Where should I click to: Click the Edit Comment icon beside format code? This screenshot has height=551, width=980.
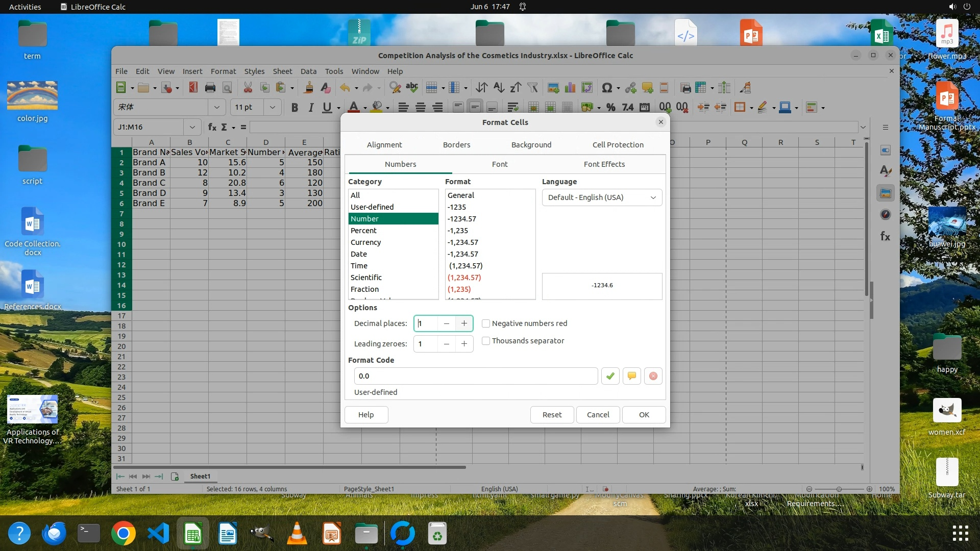point(631,376)
